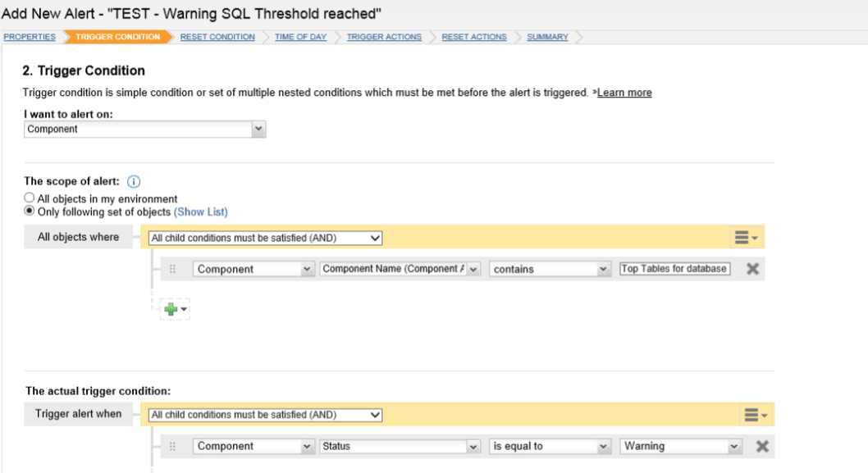Follow the Learn more link
The image size is (868, 473).
624,93
